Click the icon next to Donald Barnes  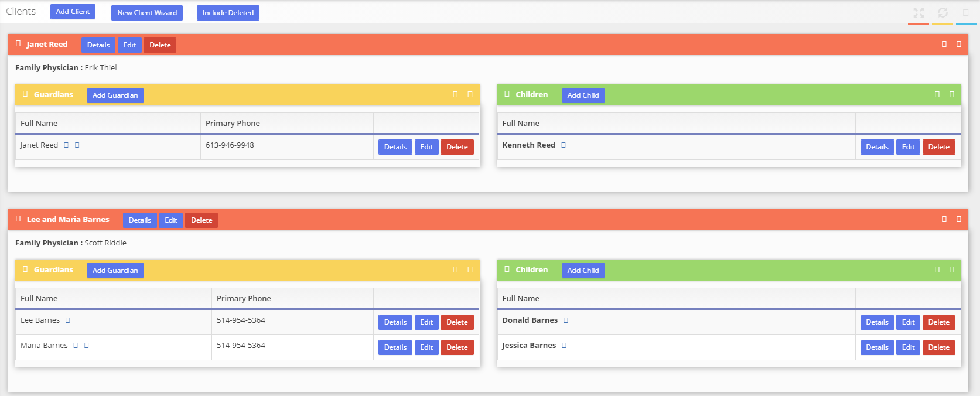click(566, 320)
